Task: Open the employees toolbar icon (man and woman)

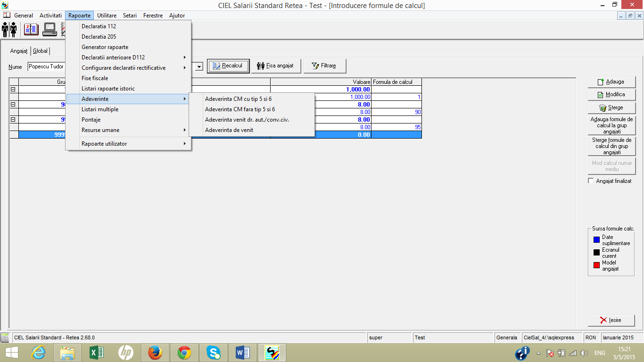Action: pyautogui.click(x=9, y=29)
